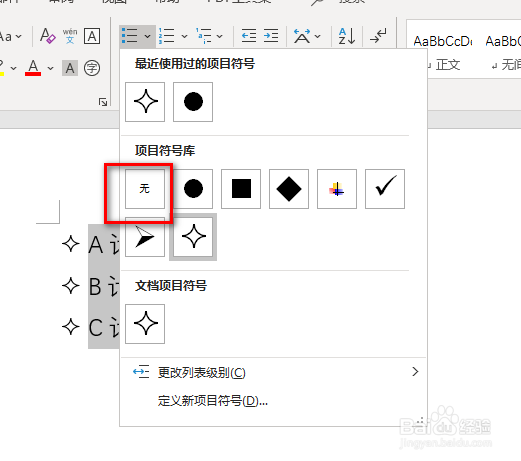Click the Phonetic Guide wén icon
Viewport: 521px width, 461px height.
(x=70, y=36)
